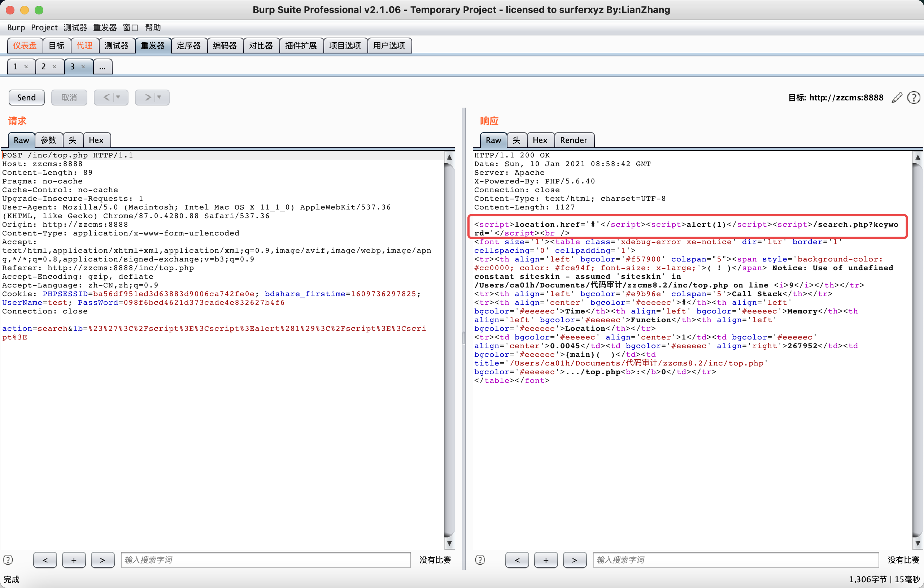Focus the response search input field
Screen dimensions: 924x588
pyautogui.click(x=736, y=560)
